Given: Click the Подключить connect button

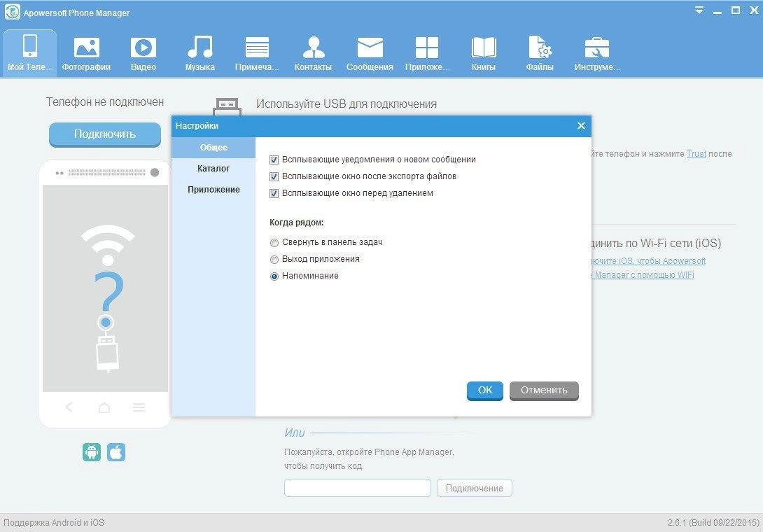Looking at the screenshot, I should coord(104,134).
